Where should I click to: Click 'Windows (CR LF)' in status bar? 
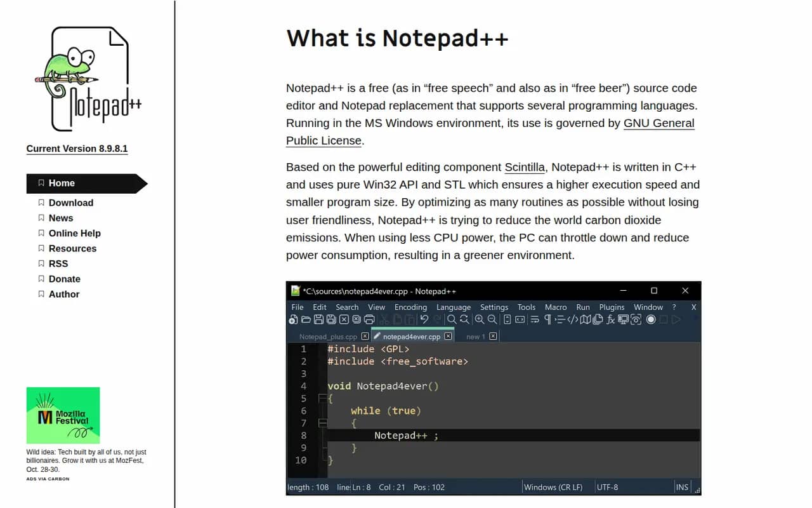pyautogui.click(x=553, y=487)
